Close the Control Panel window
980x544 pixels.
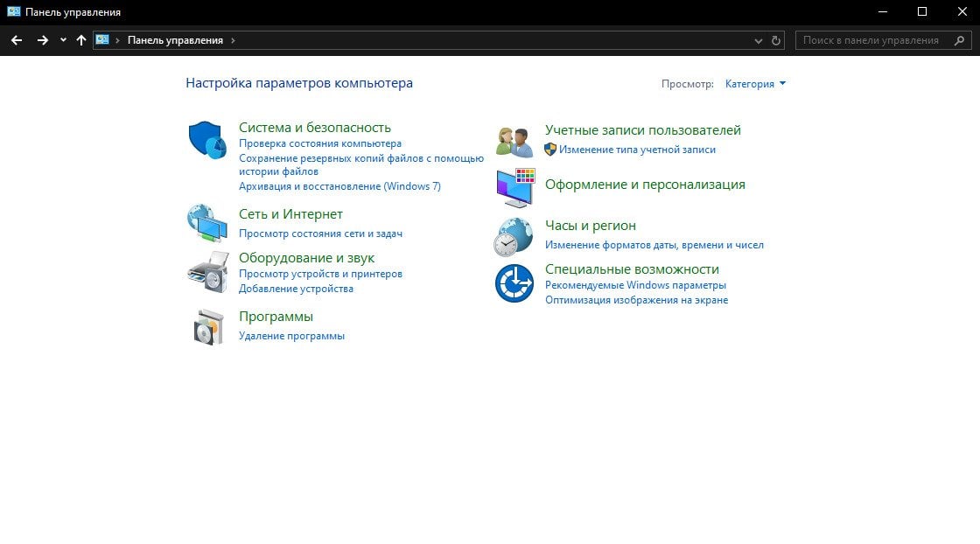pyautogui.click(x=962, y=12)
